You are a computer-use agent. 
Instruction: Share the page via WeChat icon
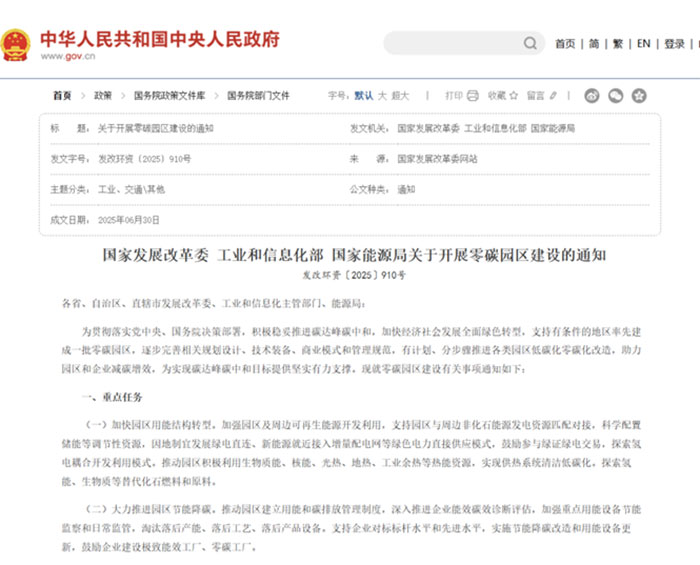pyautogui.click(x=616, y=96)
